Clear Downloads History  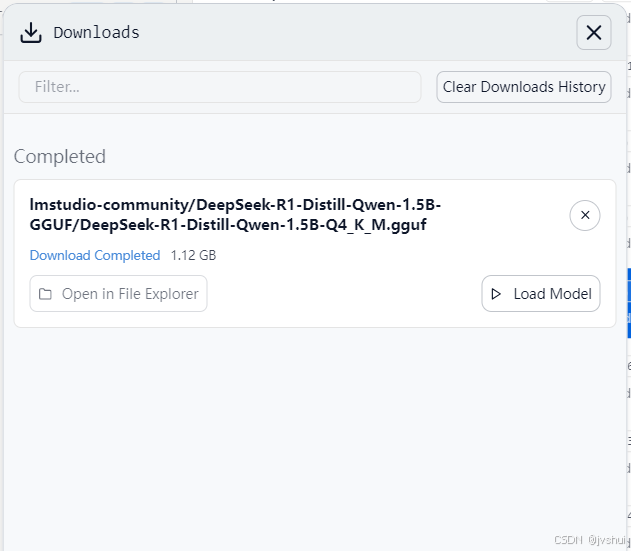(x=524, y=87)
